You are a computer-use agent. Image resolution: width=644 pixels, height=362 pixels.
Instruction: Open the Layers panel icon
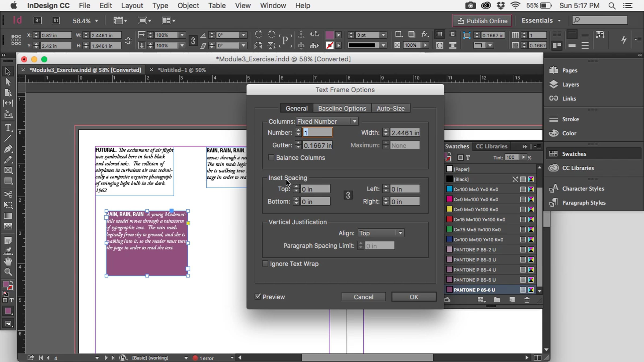click(554, 84)
